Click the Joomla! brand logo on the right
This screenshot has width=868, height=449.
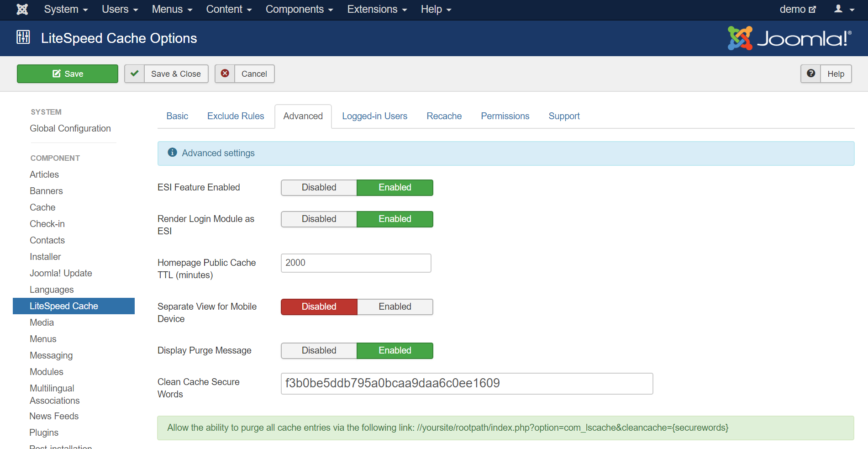coord(789,38)
